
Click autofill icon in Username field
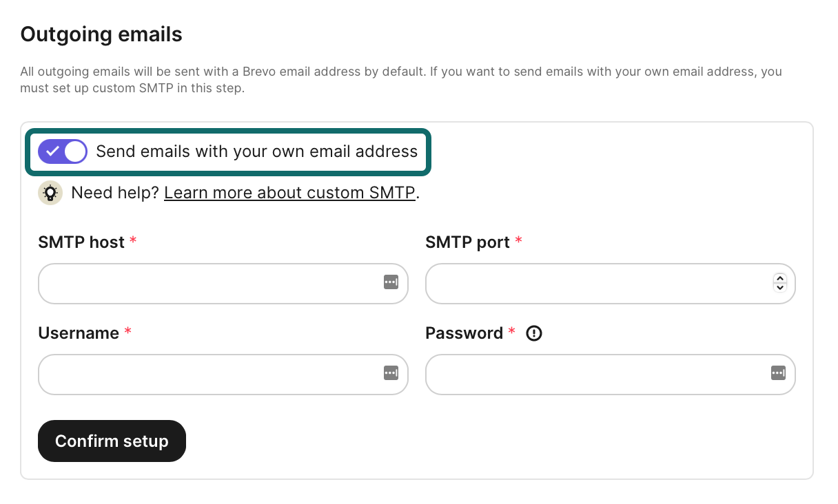[x=391, y=372]
